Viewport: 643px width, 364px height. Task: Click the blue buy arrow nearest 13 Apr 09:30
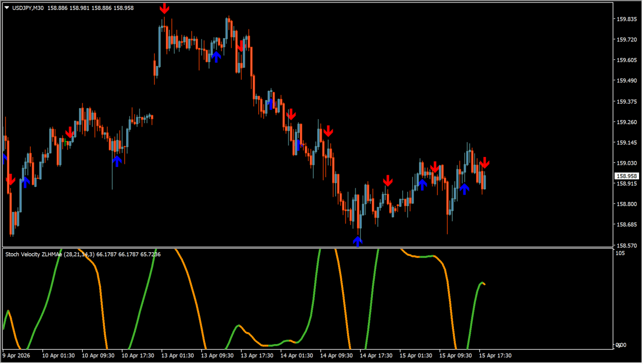pyautogui.click(x=216, y=57)
